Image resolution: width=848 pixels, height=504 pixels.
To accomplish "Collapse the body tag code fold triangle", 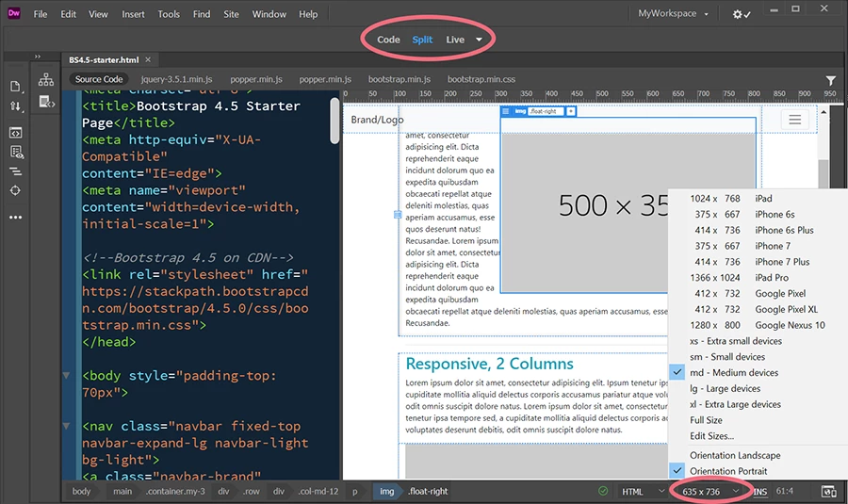I will pyautogui.click(x=66, y=375).
